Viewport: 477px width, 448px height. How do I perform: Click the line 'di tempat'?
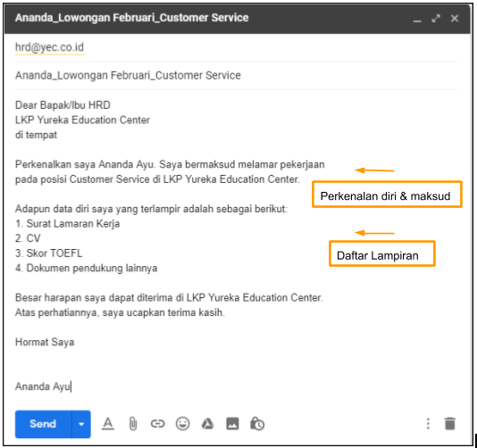tap(36, 135)
